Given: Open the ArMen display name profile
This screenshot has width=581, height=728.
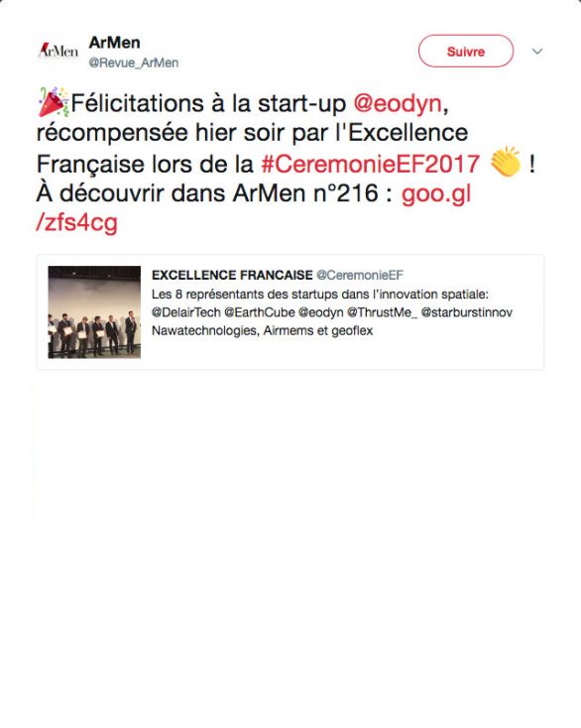Looking at the screenshot, I should click(114, 43).
